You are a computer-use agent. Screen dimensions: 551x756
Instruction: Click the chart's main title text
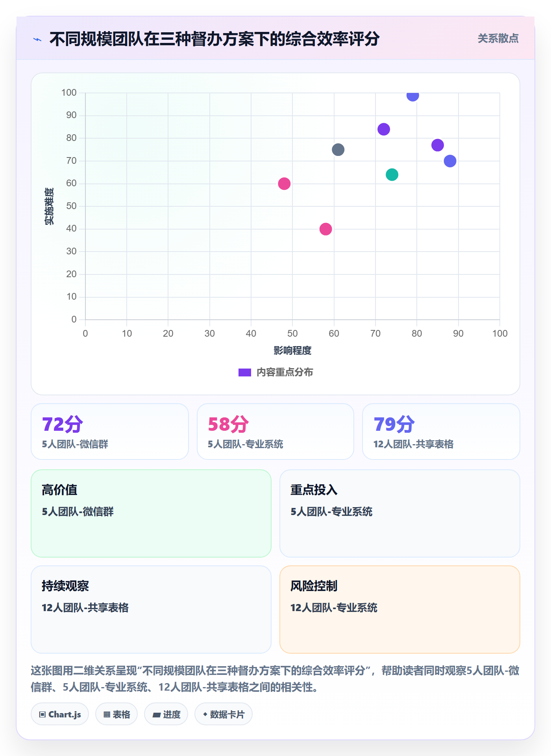(x=214, y=39)
